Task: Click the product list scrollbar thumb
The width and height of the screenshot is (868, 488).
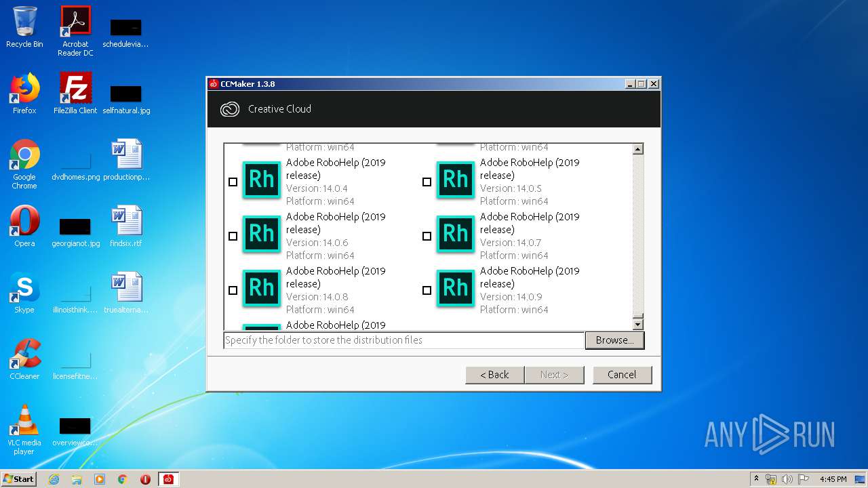Action: (637, 314)
